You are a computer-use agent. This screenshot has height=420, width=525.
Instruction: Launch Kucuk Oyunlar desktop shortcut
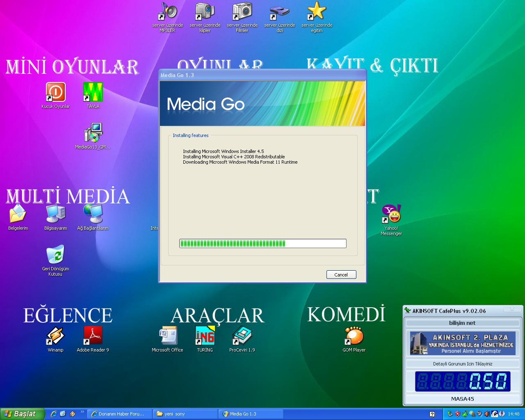pyautogui.click(x=55, y=95)
